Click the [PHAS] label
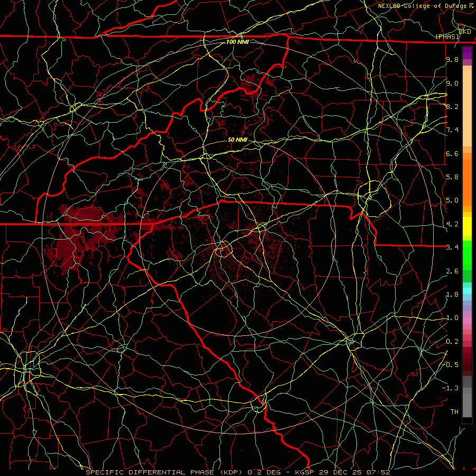Viewport: 476px width, 476px height. (x=447, y=36)
